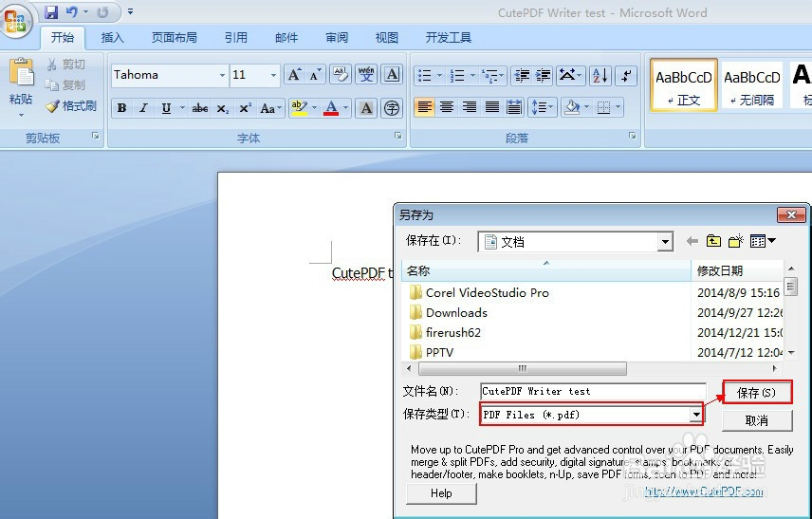Click the character shading A icon
This screenshot has width=812, height=519.
point(366,108)
